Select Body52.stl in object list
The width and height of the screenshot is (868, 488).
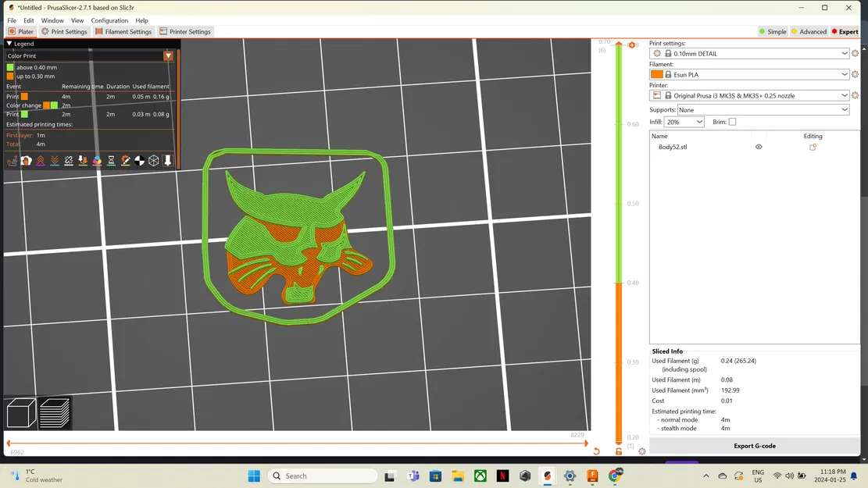point(673,147)
